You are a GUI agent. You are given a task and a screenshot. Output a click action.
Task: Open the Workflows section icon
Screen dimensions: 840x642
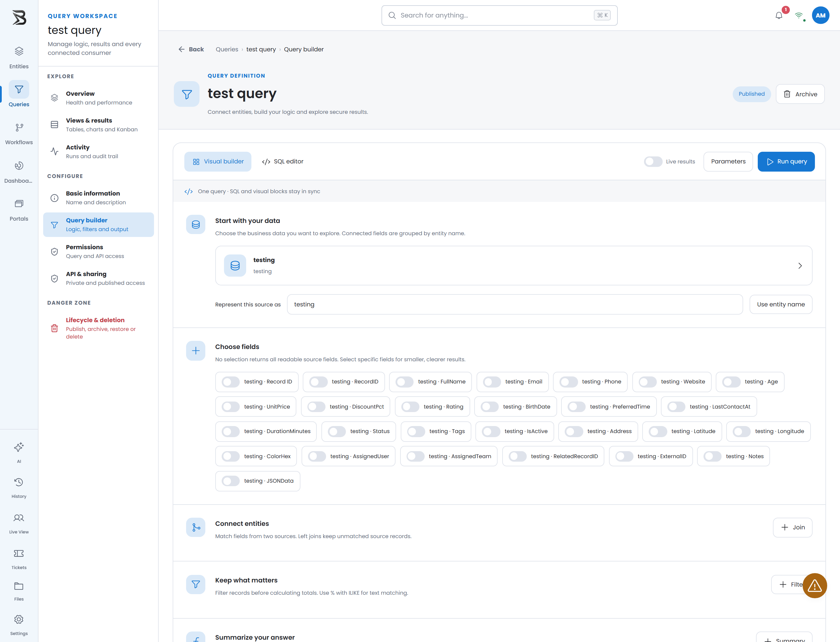click(19, 133)
